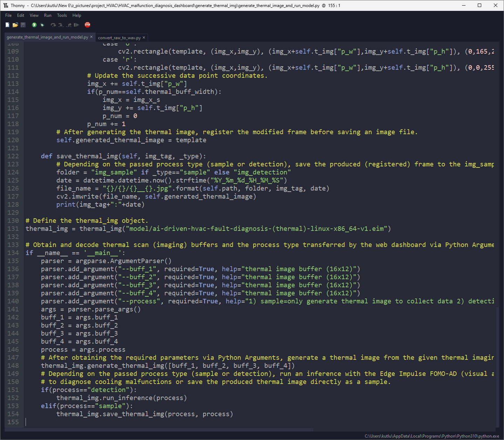504x440 pixels.
Task: Click the Resume debug icon
Action: (x=76, y=25)
